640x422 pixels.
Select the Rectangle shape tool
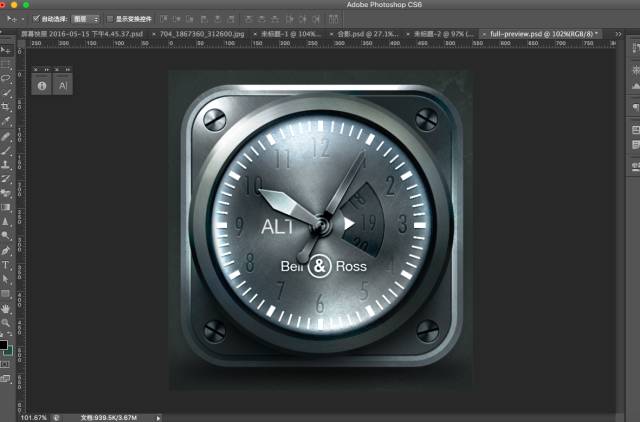(5, 294)
